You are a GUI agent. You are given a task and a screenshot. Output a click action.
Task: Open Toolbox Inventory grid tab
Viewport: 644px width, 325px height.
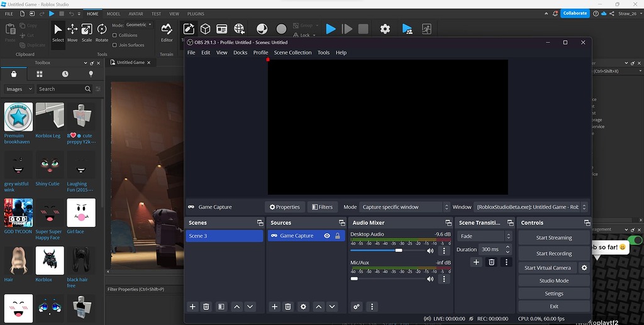[x=40, y=74]
